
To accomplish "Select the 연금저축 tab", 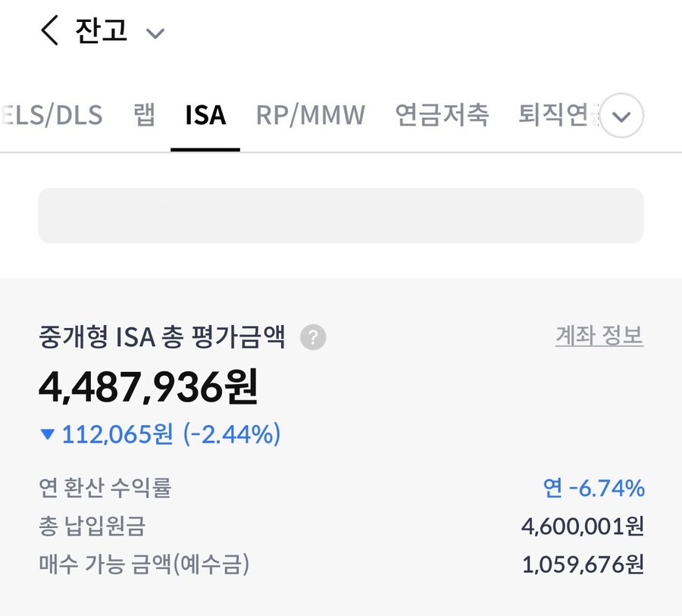I will click(x=442, y=115).
